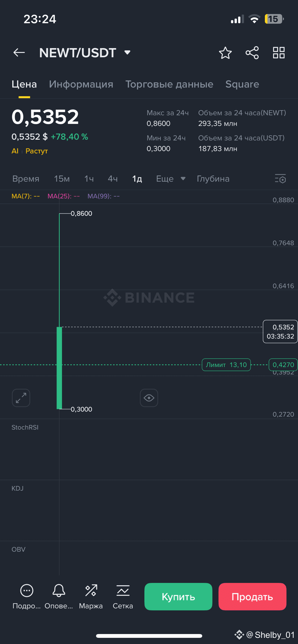Tap the current price 0,5352 axis label
This screenshot has height=644, width=298.
280,331
